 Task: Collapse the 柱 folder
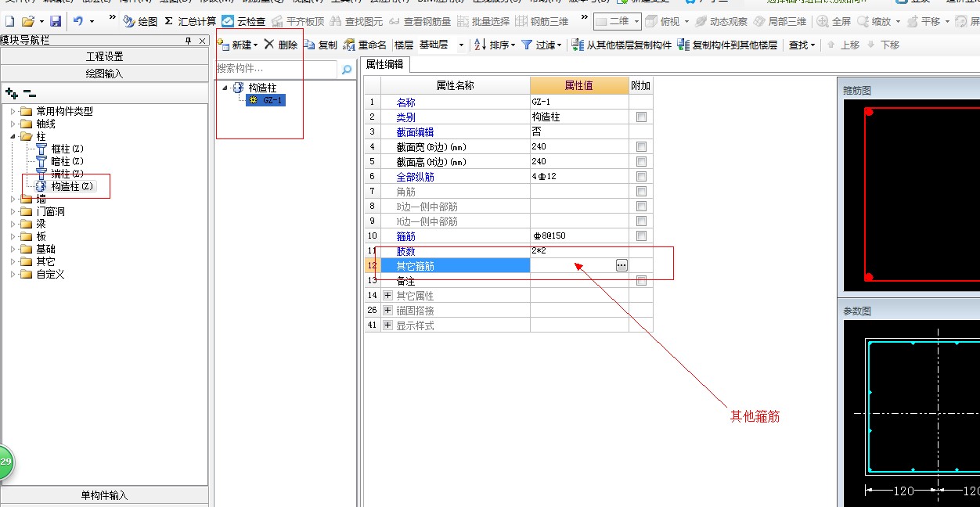click(13, 136)
